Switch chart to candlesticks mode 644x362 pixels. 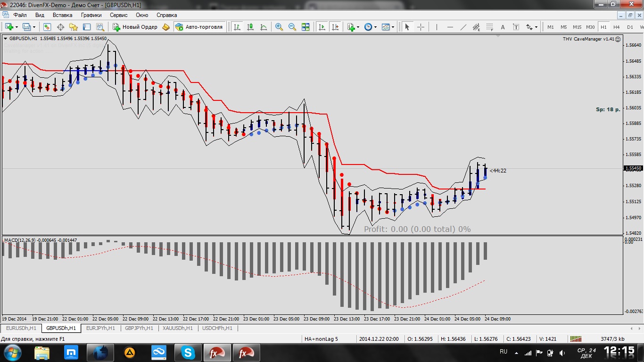pos(250,27)
